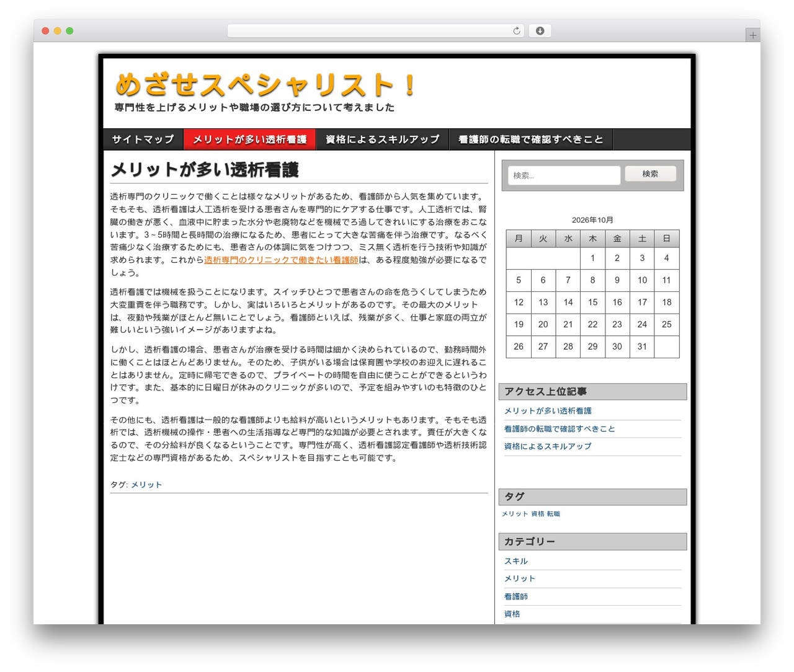Click the tagline 専門性を上げるメリットや職場の選び方について考えました
Viewport: 794px width, 672px height.
coord(254,107)
